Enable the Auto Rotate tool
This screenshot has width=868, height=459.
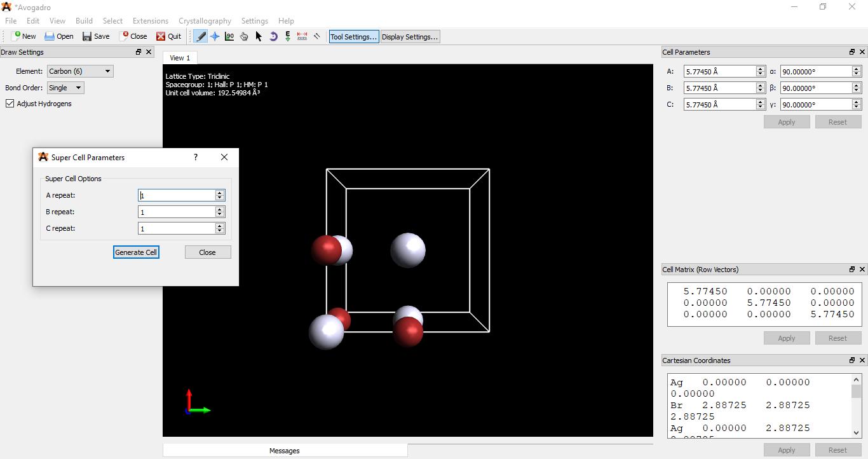(x=273, y=37)
